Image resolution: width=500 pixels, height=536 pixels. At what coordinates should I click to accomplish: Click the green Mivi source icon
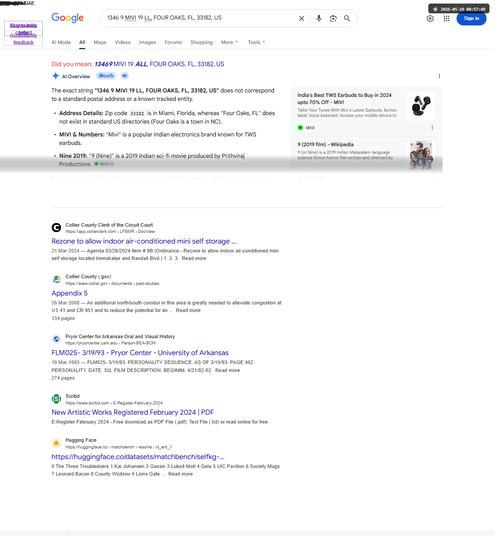coord(300,128)
